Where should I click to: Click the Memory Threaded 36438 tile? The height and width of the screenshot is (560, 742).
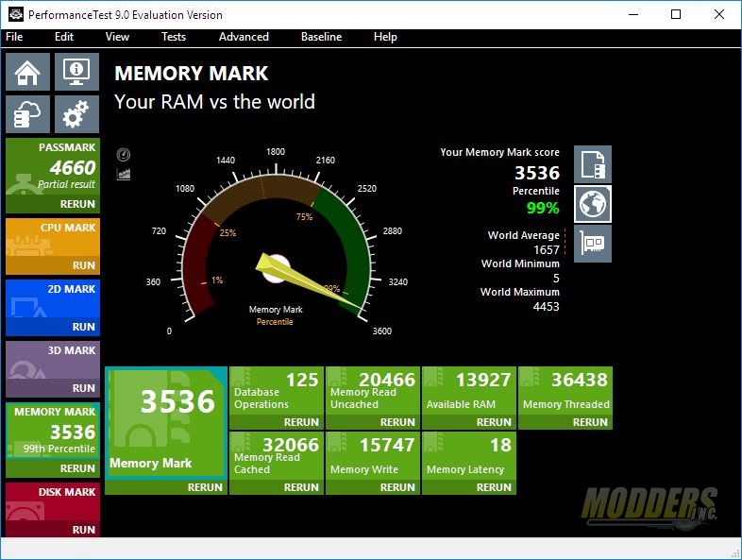click(x=565, y=391)
